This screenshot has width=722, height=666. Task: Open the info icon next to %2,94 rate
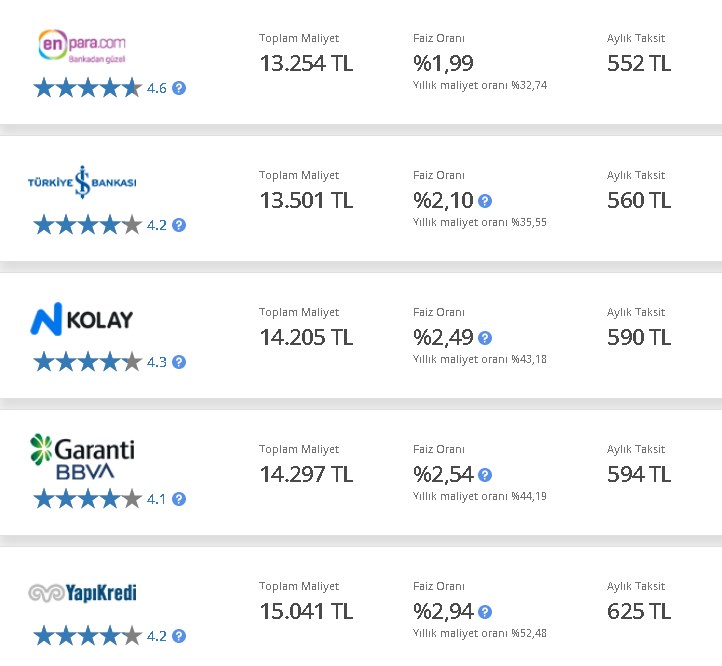pyautogui.click(x=485, y=612)
